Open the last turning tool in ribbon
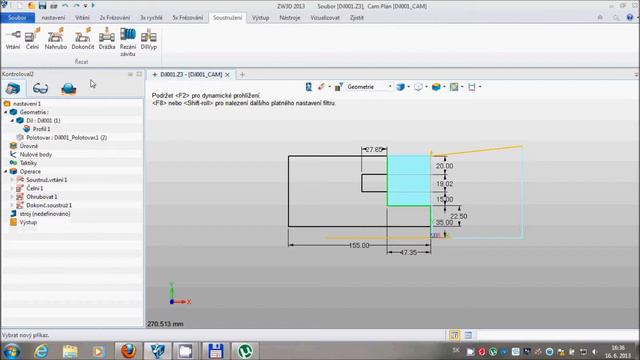The width and height of the screenshot is (640, 360). [x=149, y=39]
